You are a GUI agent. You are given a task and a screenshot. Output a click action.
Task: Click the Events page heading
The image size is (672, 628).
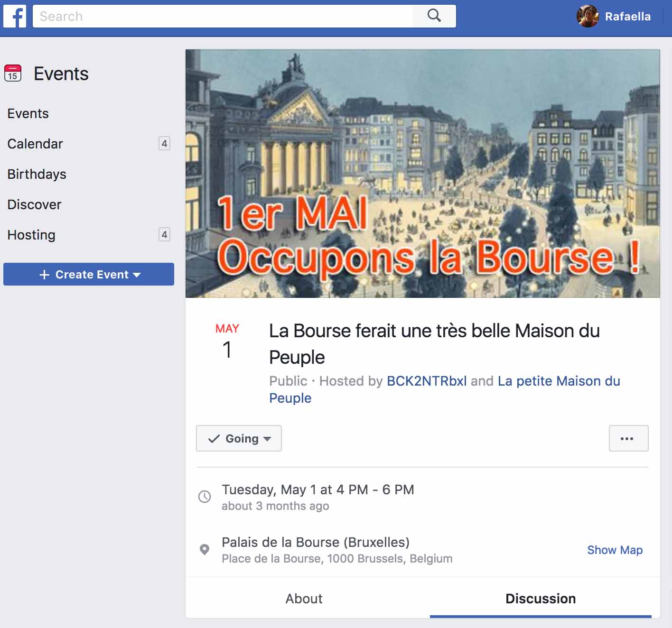click(x=61, y=74)
